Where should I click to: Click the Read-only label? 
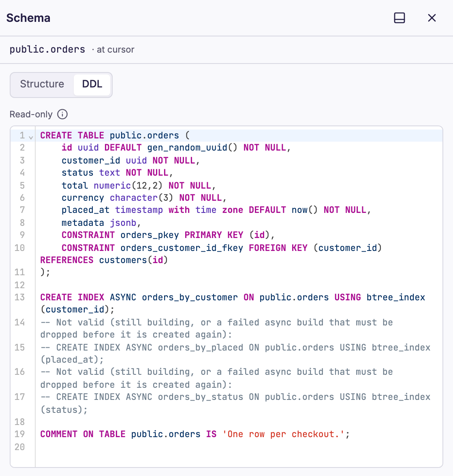click(31, 115)
